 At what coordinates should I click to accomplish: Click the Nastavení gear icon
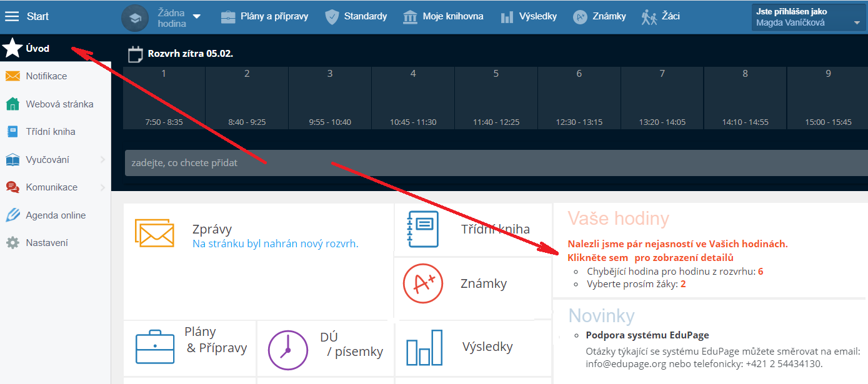click(12, 243)
